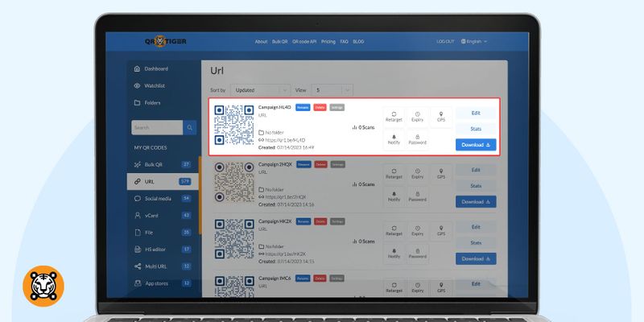Go to Dashboard in sidebar
The image size is (644, 322).
[151, 69]
